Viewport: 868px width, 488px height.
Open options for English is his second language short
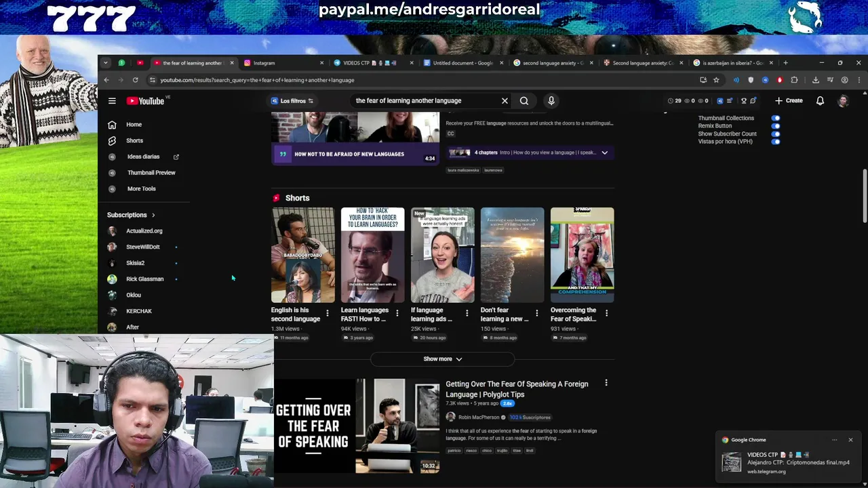[x=327, y=313]
